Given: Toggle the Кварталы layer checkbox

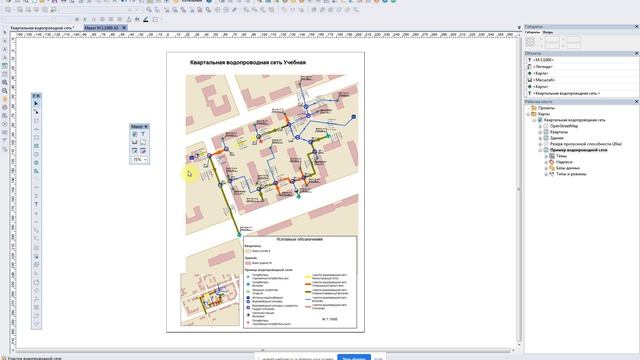Looking at the screenshot, I should (546, 132).
